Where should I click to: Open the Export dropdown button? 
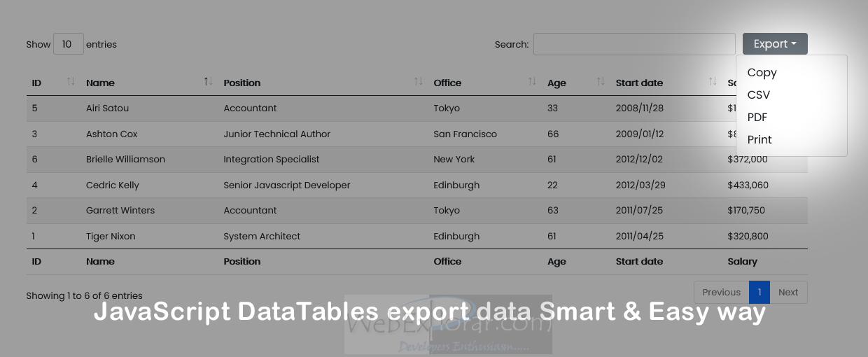click(x=775, y=44)
